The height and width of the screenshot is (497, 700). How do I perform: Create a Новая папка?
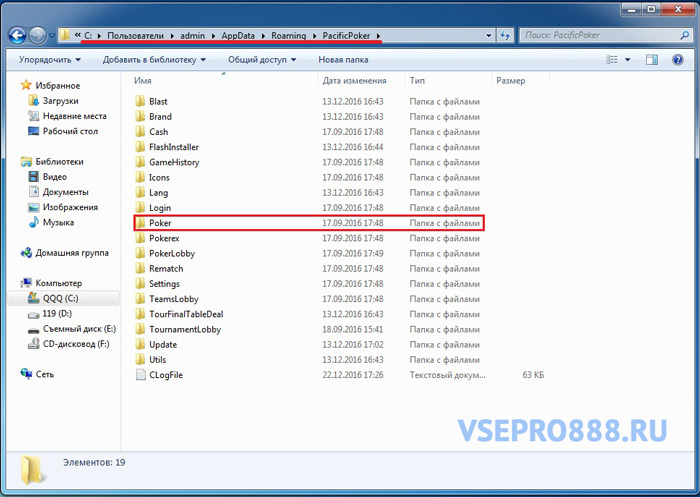(x=343, y=59)
